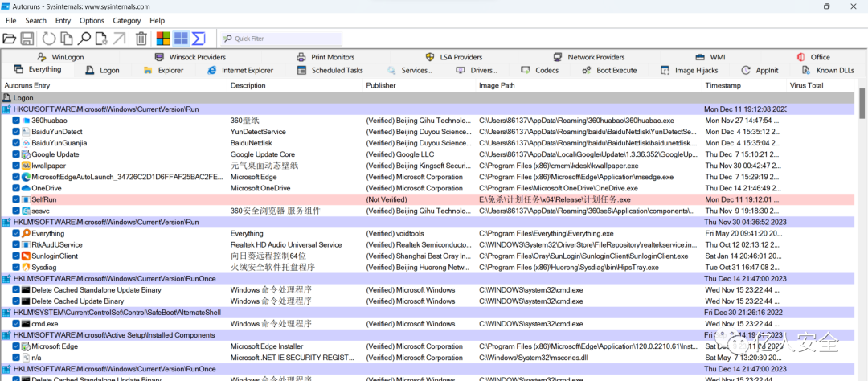Click the Save floppy disk icon
The image size is (868, 381).
pyautogui.click(x=27, y=39)
